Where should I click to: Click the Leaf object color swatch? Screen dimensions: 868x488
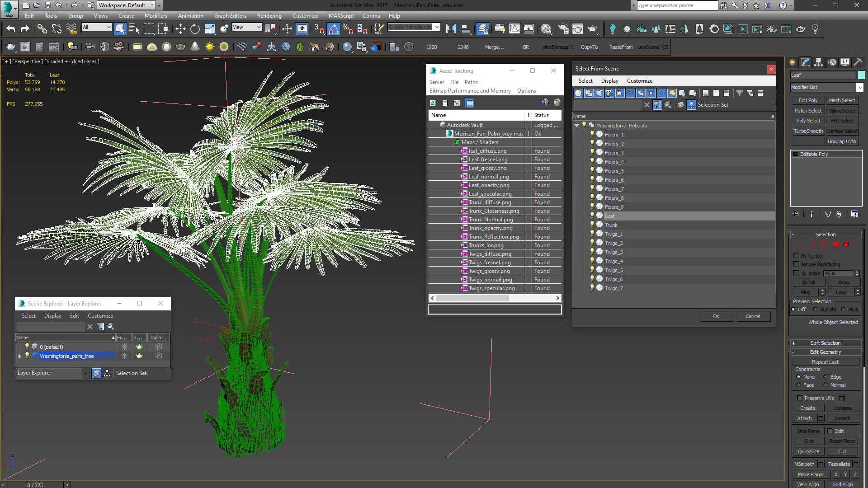point(861,75)
